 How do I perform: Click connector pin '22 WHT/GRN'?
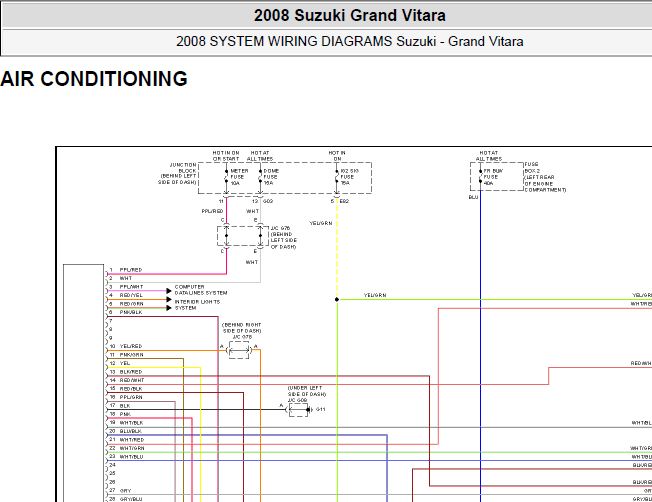point(127,448)
